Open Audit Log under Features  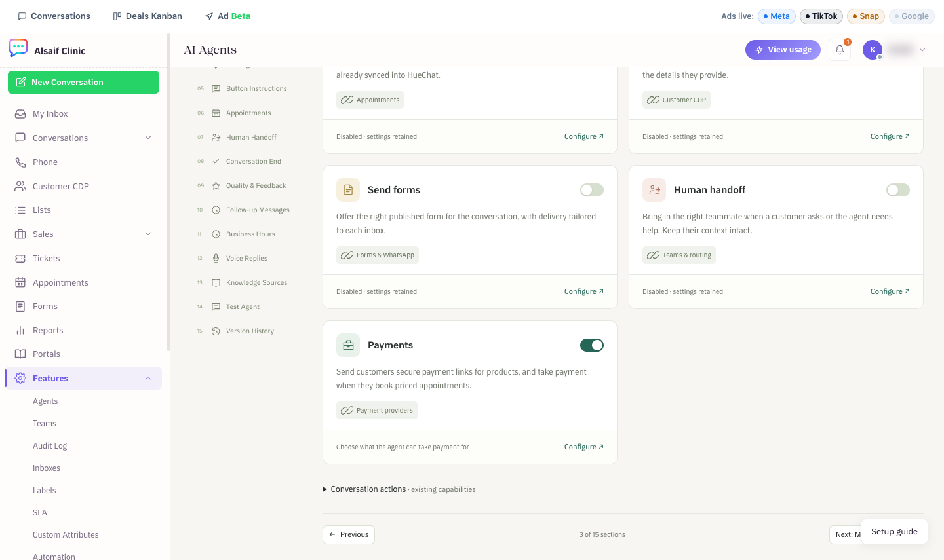click(50, 446)
